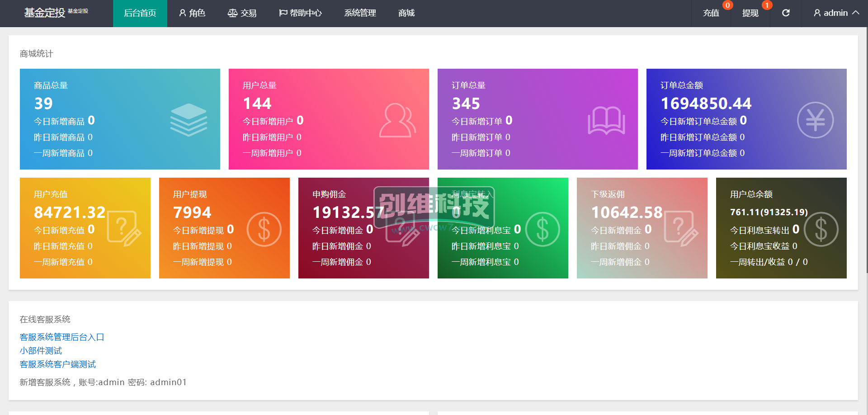This screenshot has height=415, width=868.
Task: Select 商城 in the top navigation
Action: pos(406,13)
